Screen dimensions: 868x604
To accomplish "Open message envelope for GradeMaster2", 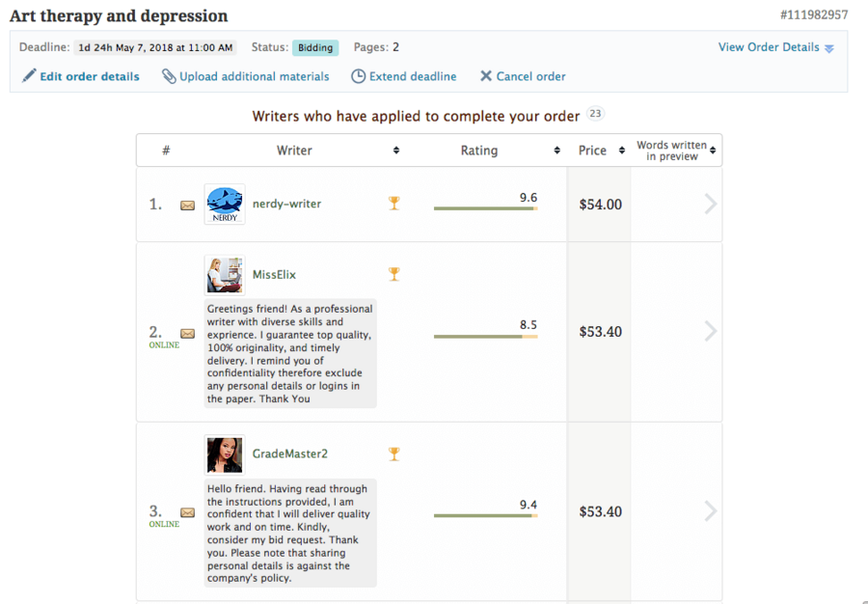I will click(x=188, y=512).
